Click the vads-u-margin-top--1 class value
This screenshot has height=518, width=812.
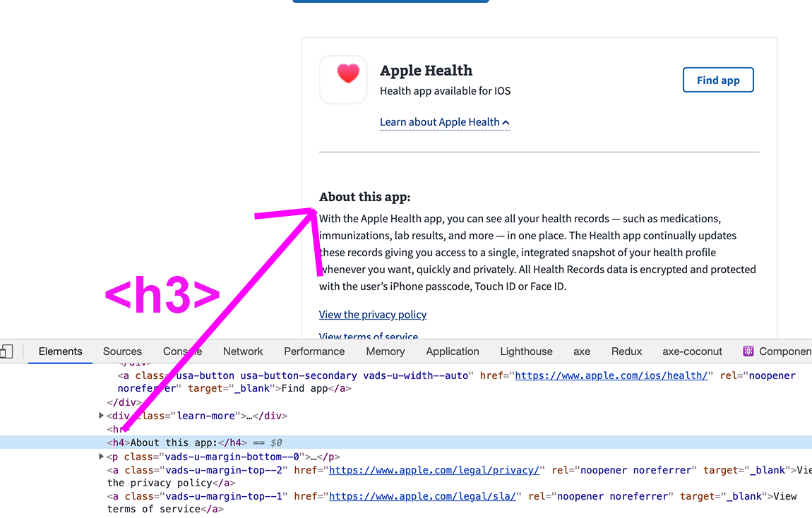click(x=223, y=496)
